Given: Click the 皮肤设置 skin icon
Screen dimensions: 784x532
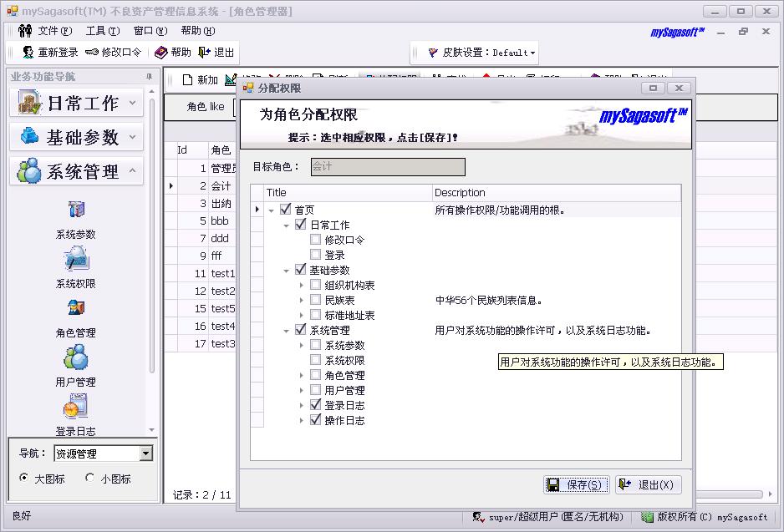Looking at the screenshot, I should [x=433, y=52].
